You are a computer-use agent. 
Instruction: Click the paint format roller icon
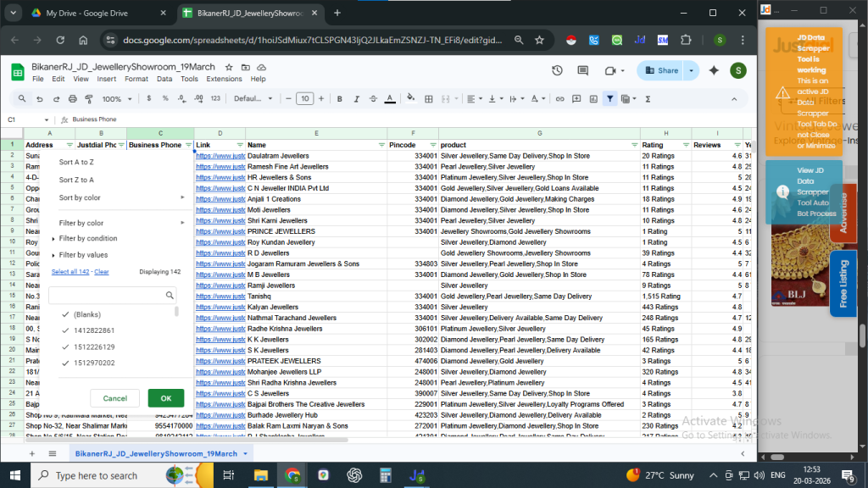[88, 98]
